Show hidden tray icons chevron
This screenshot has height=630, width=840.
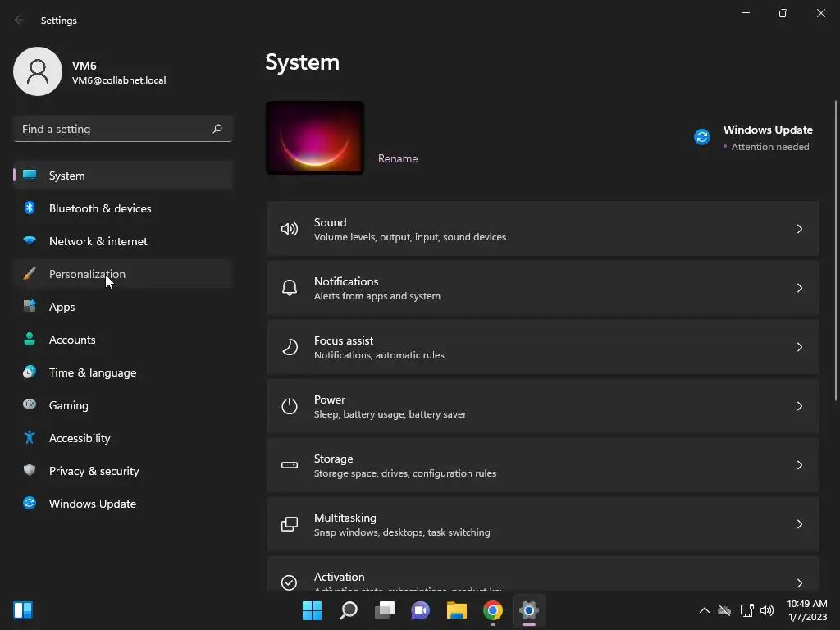705,610
